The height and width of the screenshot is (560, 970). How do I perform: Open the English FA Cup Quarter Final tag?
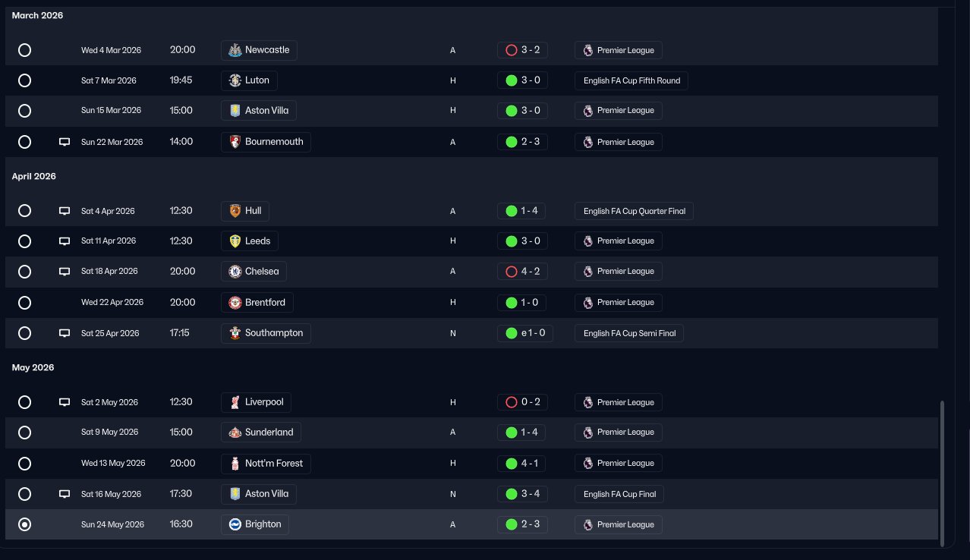pos(634,211)
